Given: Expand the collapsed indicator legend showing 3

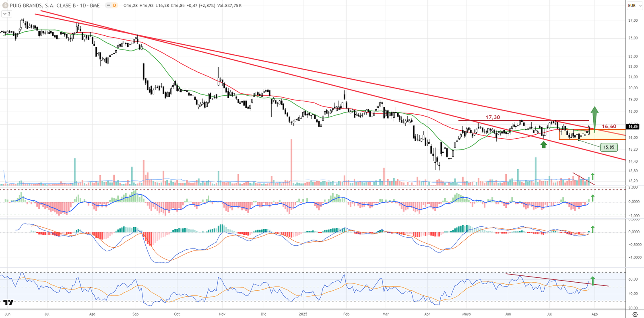Looking at the screenshot, I should pos(7,14).
